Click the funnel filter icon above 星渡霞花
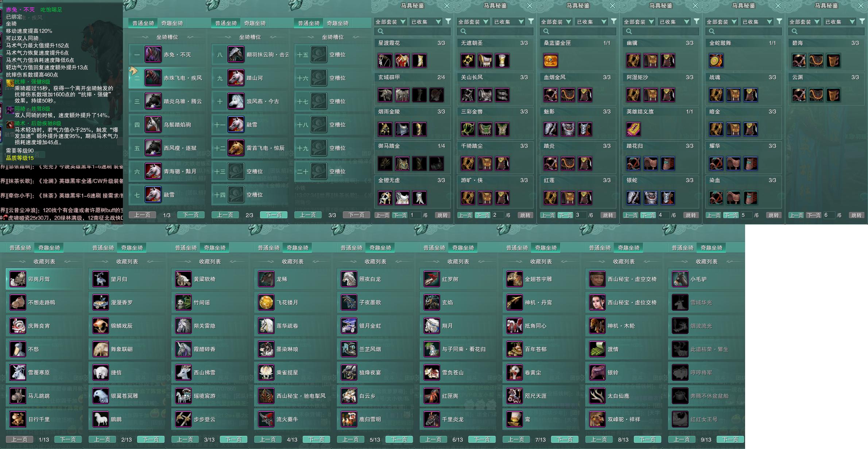The image size is (868, 449). pyautogui.click(x=448, y=22)
